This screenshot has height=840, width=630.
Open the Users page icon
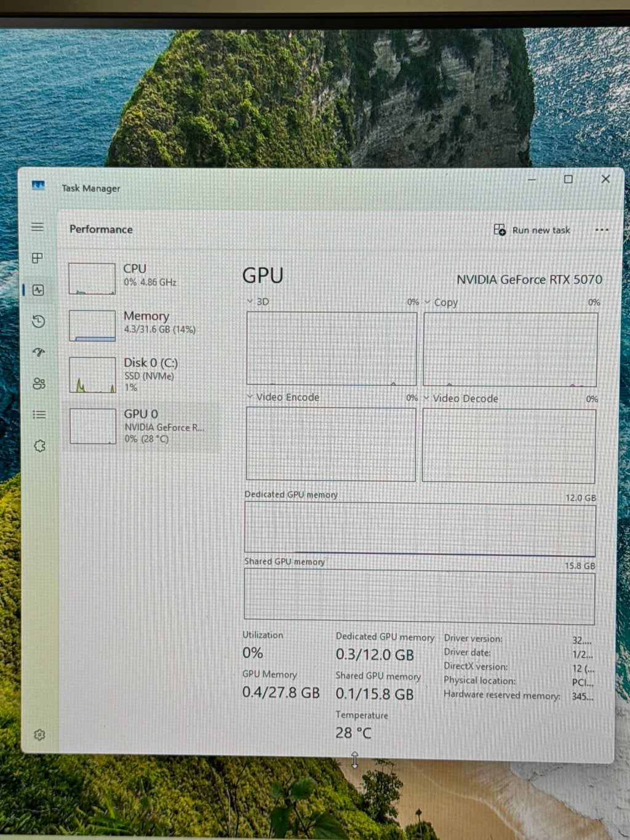[x=39, y=384]
